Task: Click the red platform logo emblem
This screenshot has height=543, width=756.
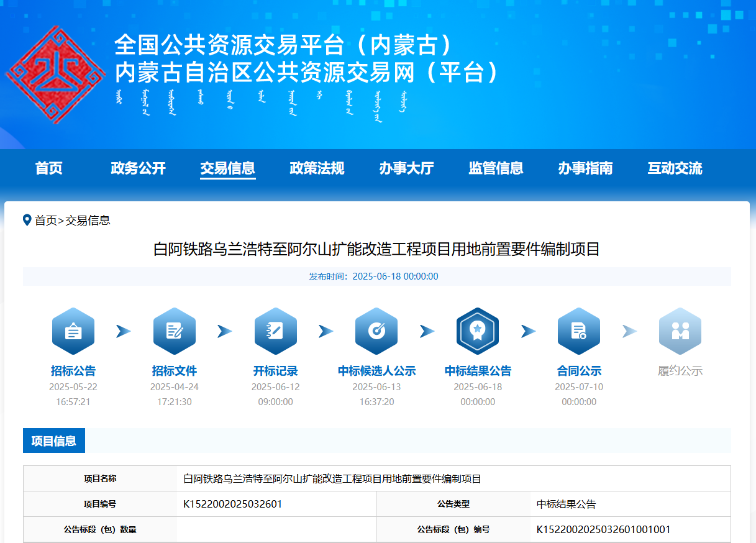Action: [x=55, y=75]
